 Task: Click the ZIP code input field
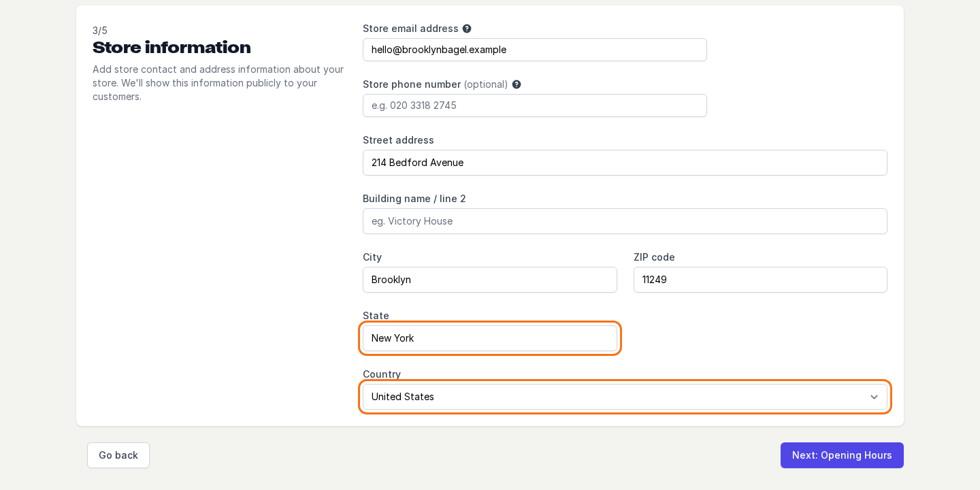pyautogui.click(x=760, y=280)
